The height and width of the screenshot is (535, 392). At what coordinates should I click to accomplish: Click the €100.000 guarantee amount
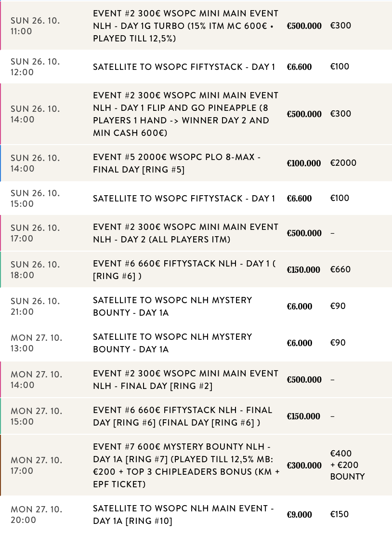304,163
